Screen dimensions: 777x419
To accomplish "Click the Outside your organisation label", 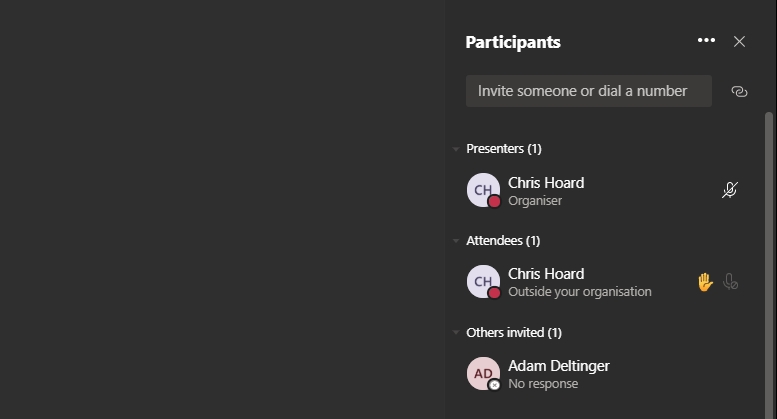I will point(580,292).
